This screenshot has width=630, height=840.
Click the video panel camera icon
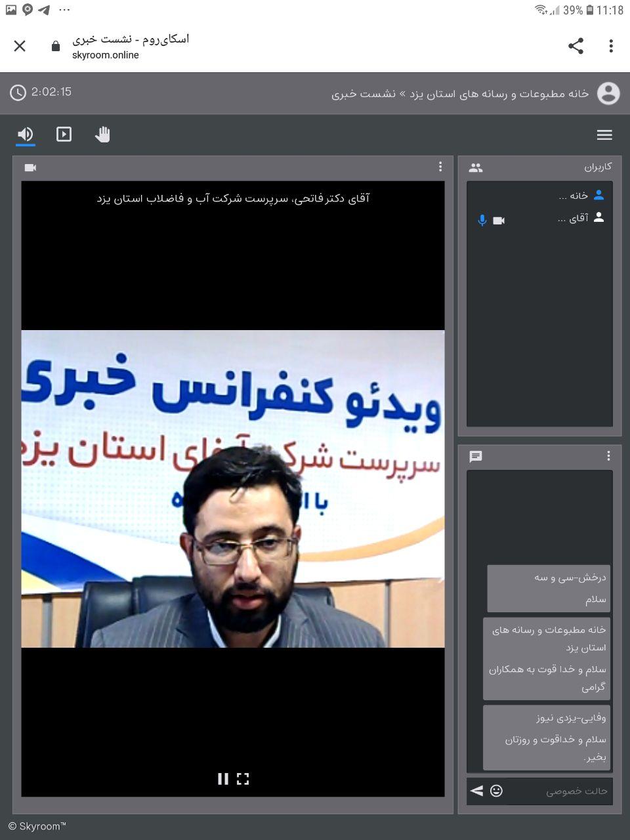click(30, 167)
